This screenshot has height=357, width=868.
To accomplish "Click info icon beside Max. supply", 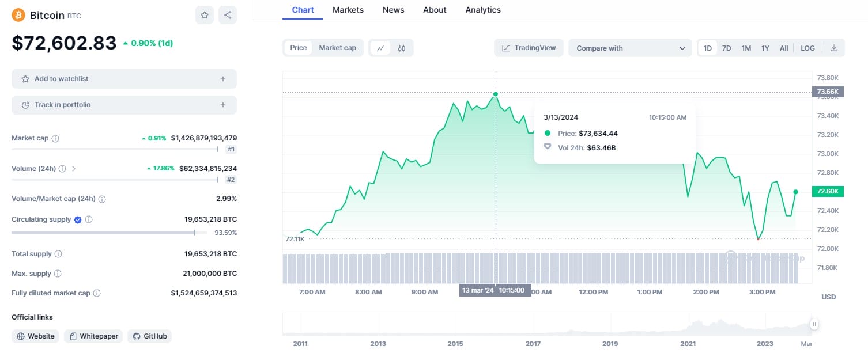I will tap(58, 274).
